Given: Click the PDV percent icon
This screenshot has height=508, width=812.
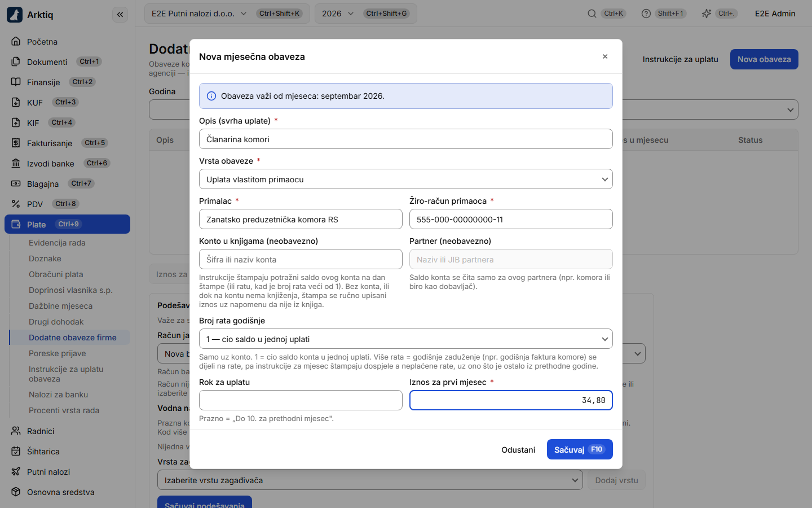Looking at the screenshot, I should pyautogui.click(x=16, y=204).
